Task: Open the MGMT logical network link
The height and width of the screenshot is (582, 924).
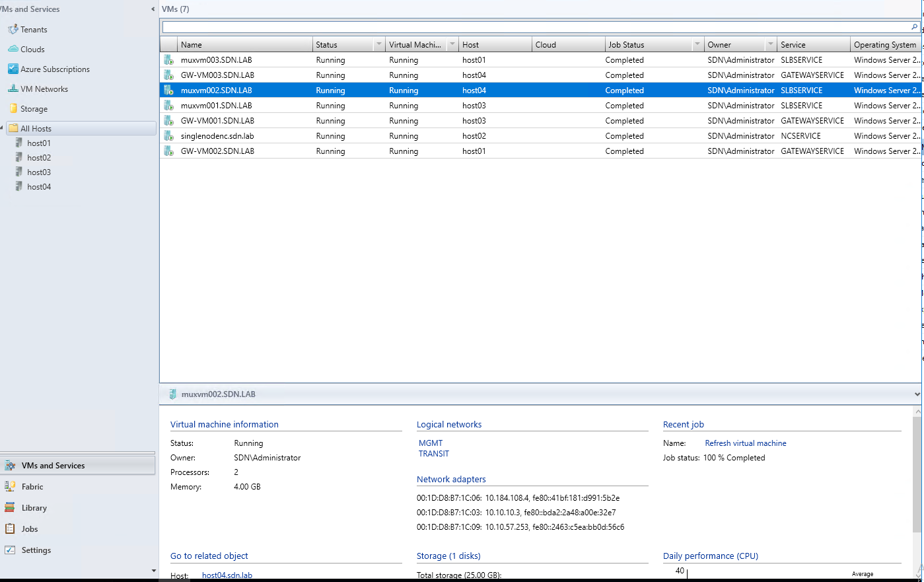Action: [431, 443]
